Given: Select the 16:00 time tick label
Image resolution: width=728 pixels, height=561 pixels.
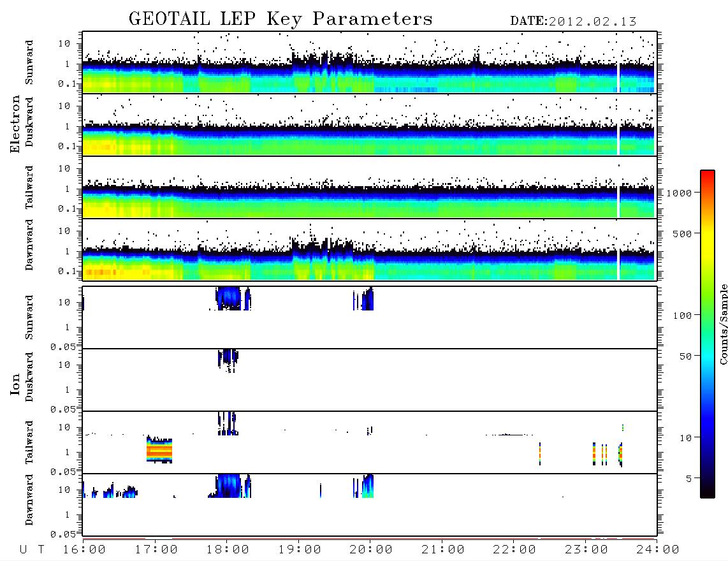Looking at the screenshot, I should 84,550.
